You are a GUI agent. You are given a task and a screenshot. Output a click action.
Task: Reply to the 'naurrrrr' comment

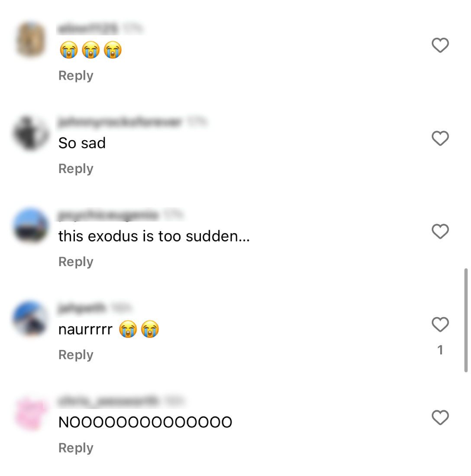point(76,355)
